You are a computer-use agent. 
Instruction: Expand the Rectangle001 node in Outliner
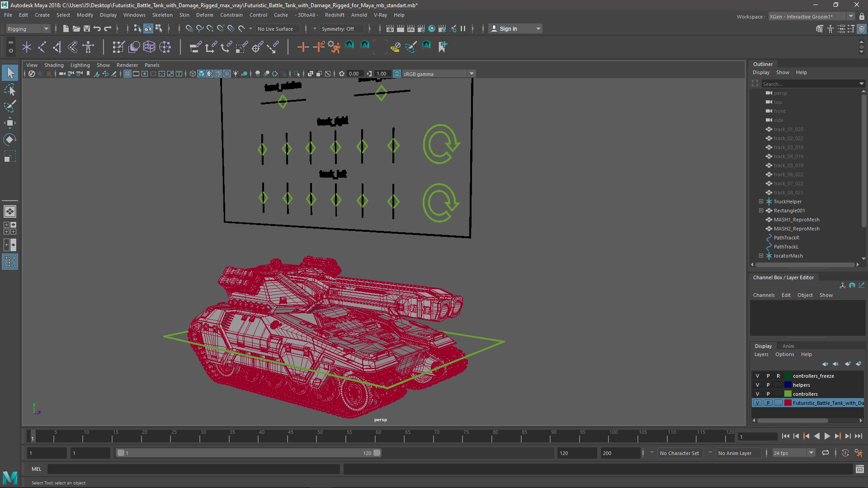[x=761, y=211]
